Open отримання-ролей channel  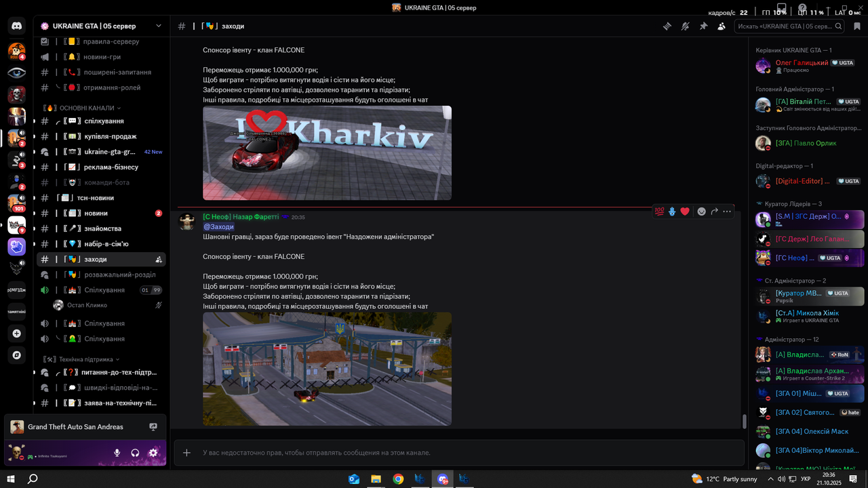101,87
